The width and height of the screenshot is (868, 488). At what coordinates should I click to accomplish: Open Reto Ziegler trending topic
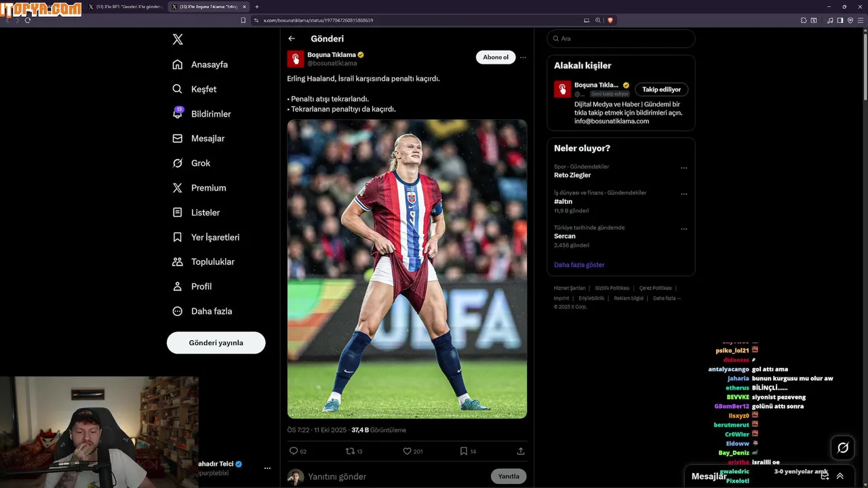(572, 175)
